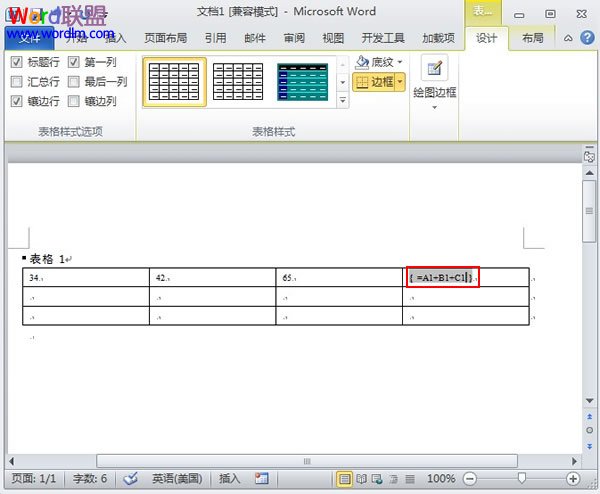Click the 100% zoom level button

(441, 478)
